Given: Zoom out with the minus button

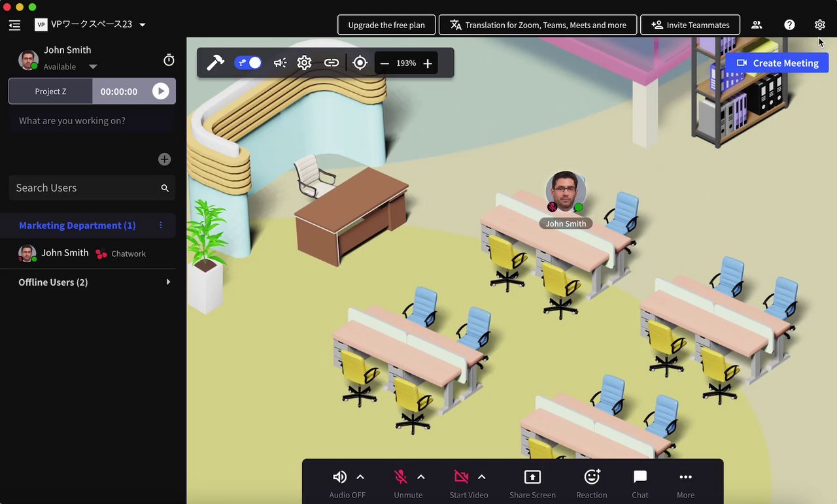Looking at the screenshot, I should (x=384, y=63).
